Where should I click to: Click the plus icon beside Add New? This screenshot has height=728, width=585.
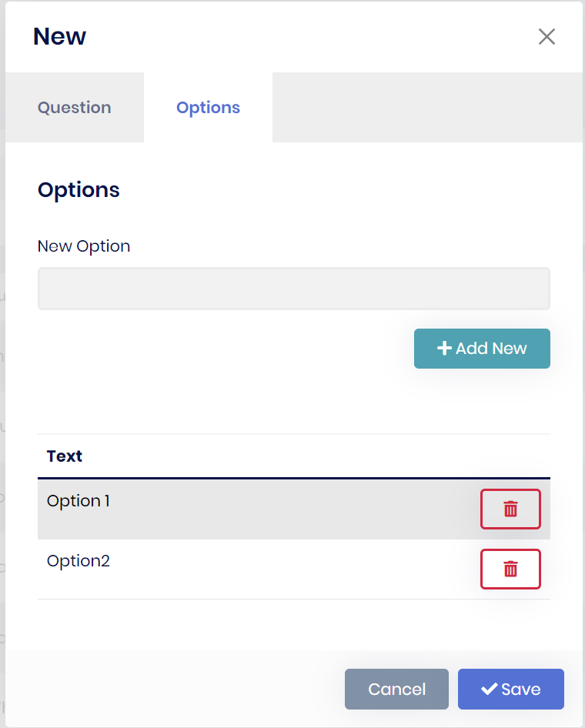[444, 349]
